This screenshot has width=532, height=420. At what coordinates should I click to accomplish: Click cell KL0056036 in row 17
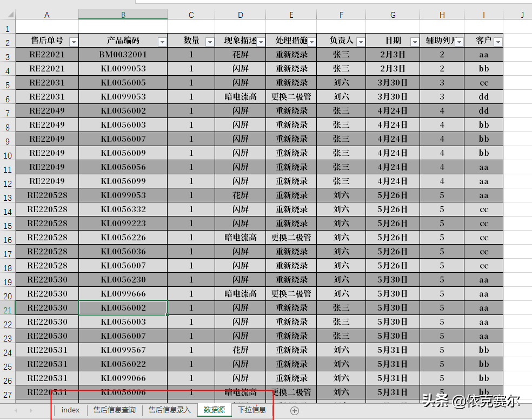[x=123, y=251]
